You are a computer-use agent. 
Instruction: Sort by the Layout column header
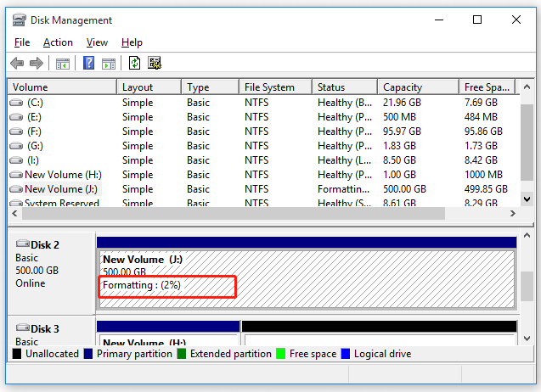pos(149,87)
